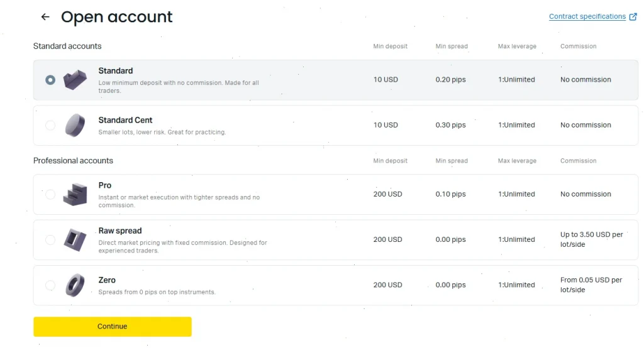Viewport: 644px width, 348px height.
Task: Click 10 USD deposit in Standard Cent row
Action: pos(386,125)
